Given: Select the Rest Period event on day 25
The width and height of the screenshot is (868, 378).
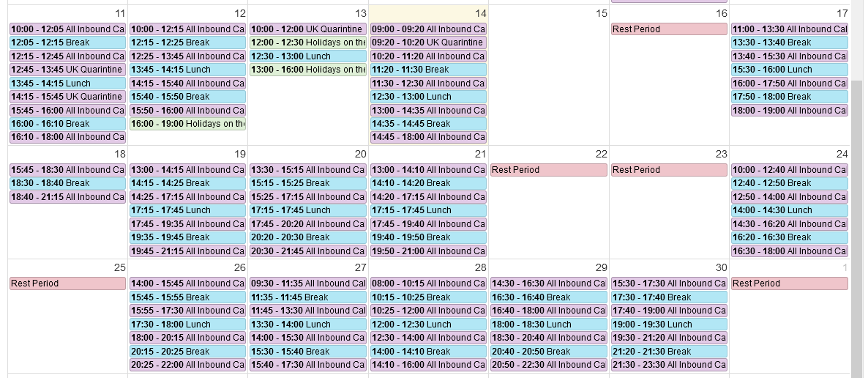Looking at the screenshot, I should click(67, 283).
